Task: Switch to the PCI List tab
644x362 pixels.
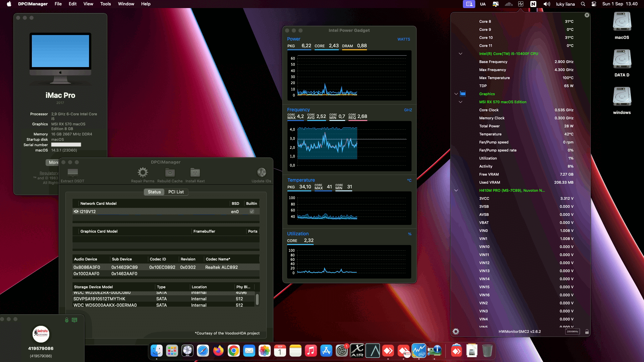Action: pyautogui.click(x=176, y=192)
